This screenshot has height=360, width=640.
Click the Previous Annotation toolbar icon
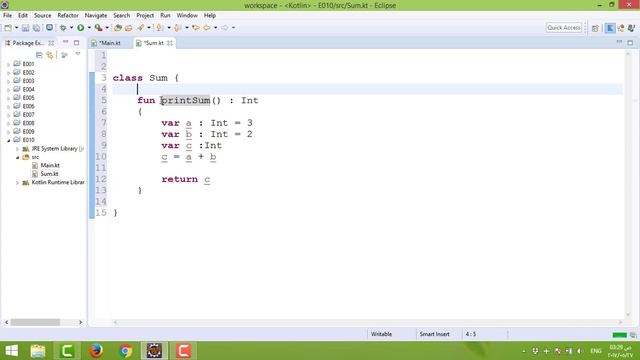[177, 28]
